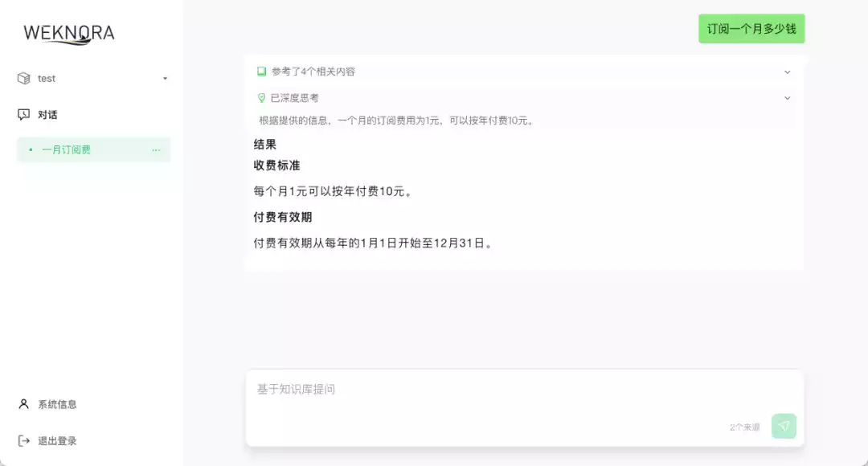Collapse the 已深度思考 thinking section
The height and width of the screenshot is (466, 868).
[788, 98]
